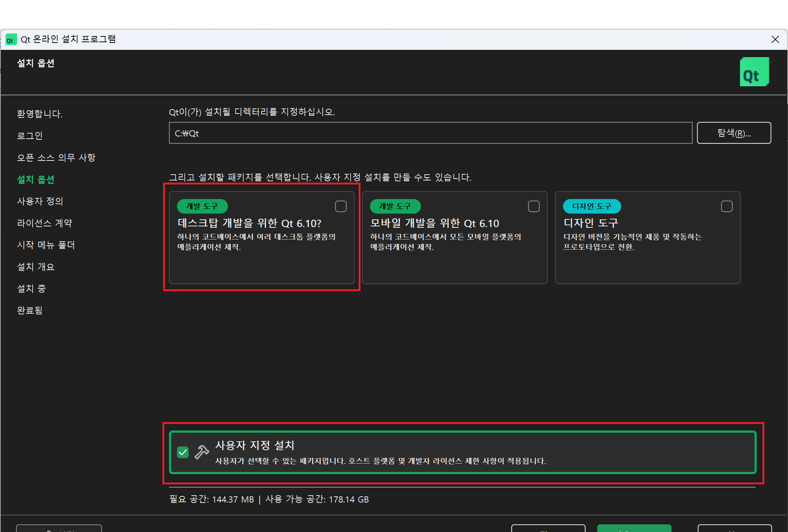Click the 탐색(R) browse button
The width and height of the screenshot is (788, 532).
coord(733,132)
